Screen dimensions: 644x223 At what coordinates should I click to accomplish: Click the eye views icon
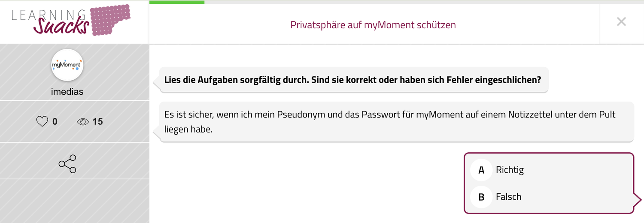click(83, 122)
